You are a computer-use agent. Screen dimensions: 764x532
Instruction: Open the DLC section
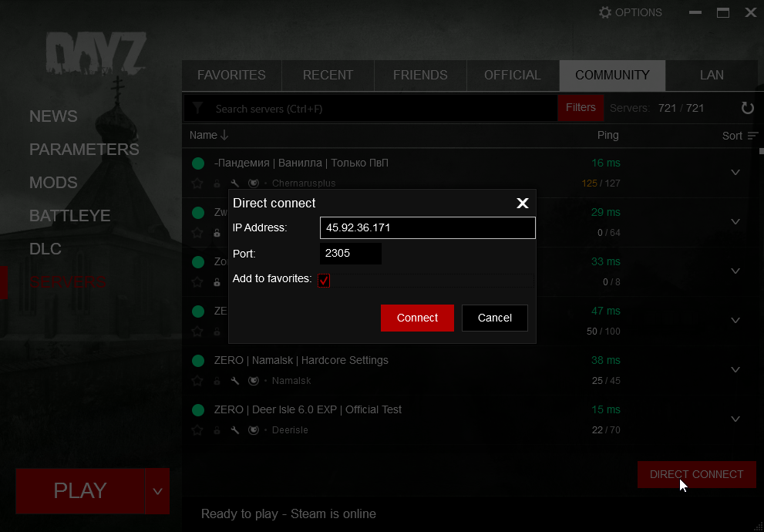point(45,248)
